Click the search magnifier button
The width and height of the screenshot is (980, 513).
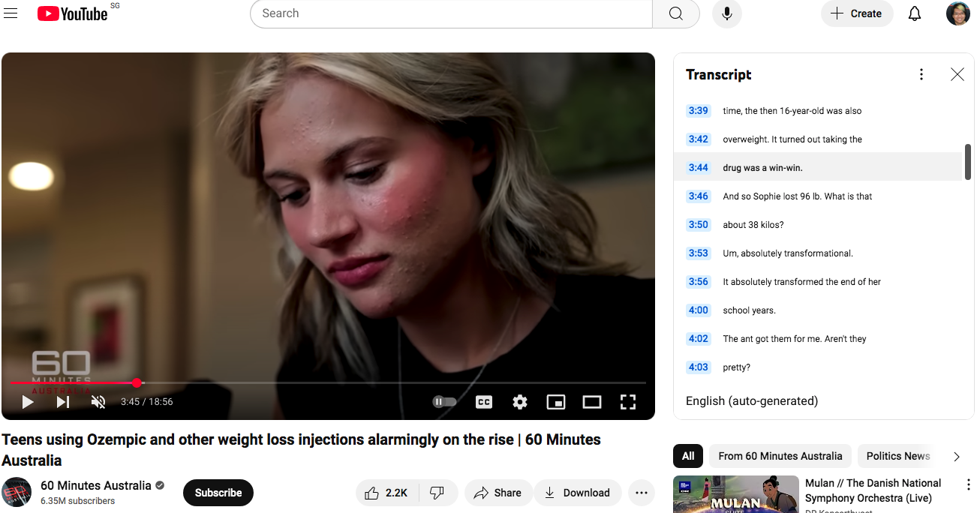(x=675, y=13)
